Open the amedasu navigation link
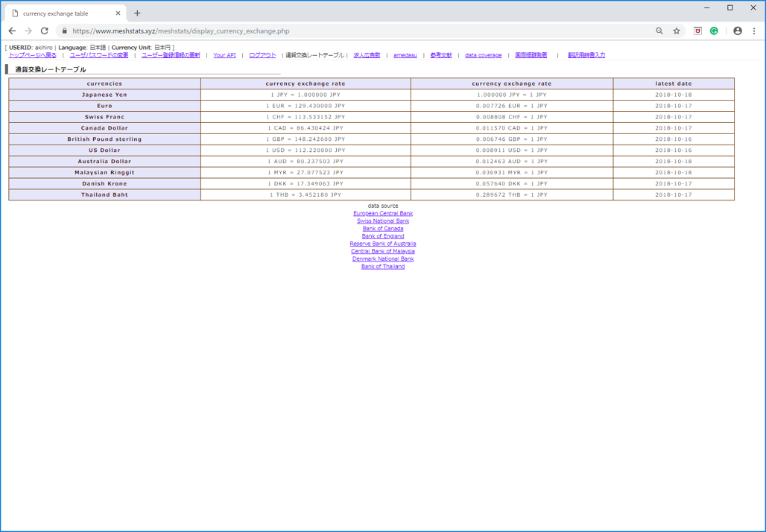The image size is (766, 532). click(x=405, y=55)
